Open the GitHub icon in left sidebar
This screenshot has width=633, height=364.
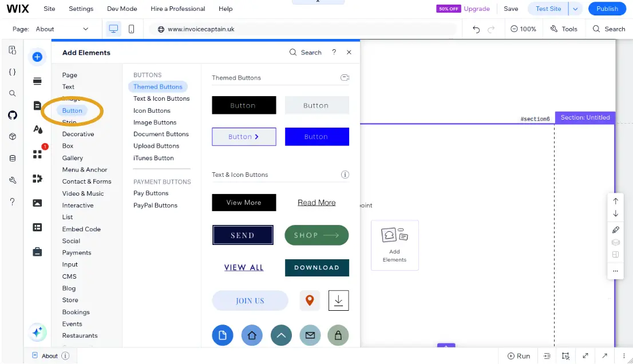[x=13, y=115]
